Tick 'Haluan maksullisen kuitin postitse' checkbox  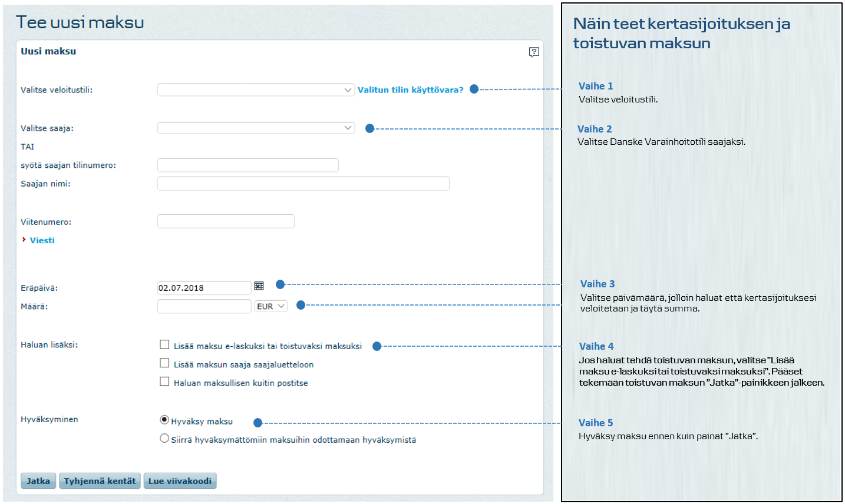[x=164, y=382]
